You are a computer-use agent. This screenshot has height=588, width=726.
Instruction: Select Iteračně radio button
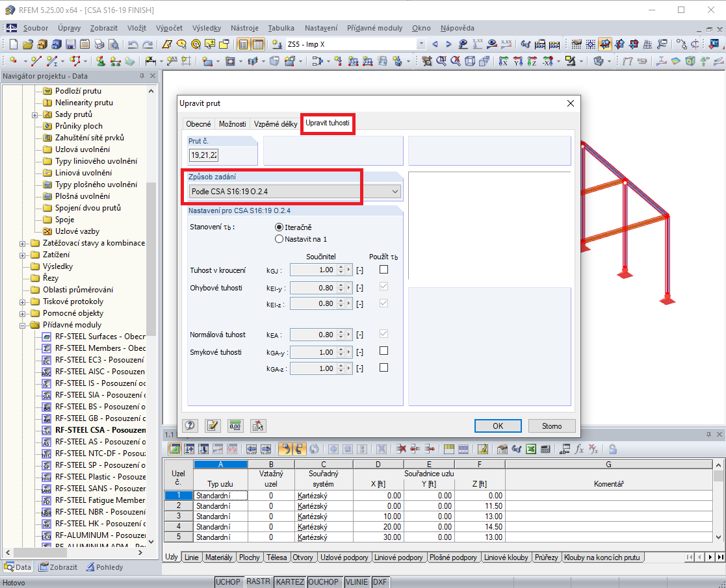pos(279,227)
